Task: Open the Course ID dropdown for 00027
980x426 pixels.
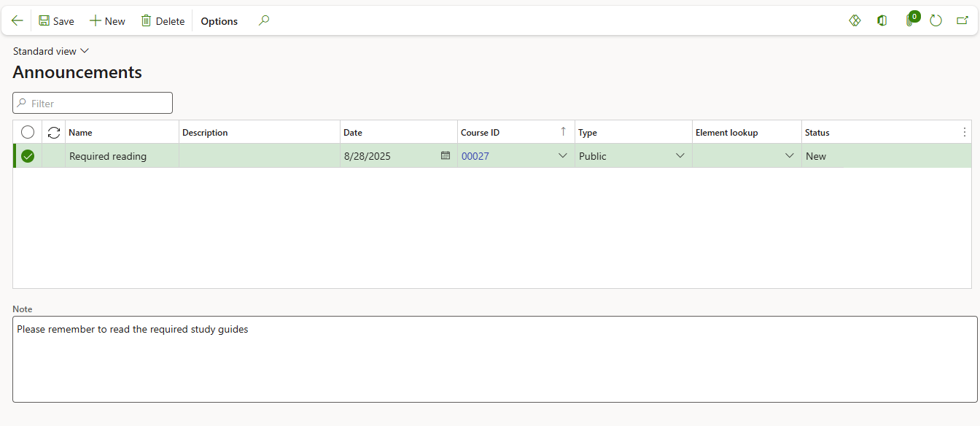Action: (562, 155)
